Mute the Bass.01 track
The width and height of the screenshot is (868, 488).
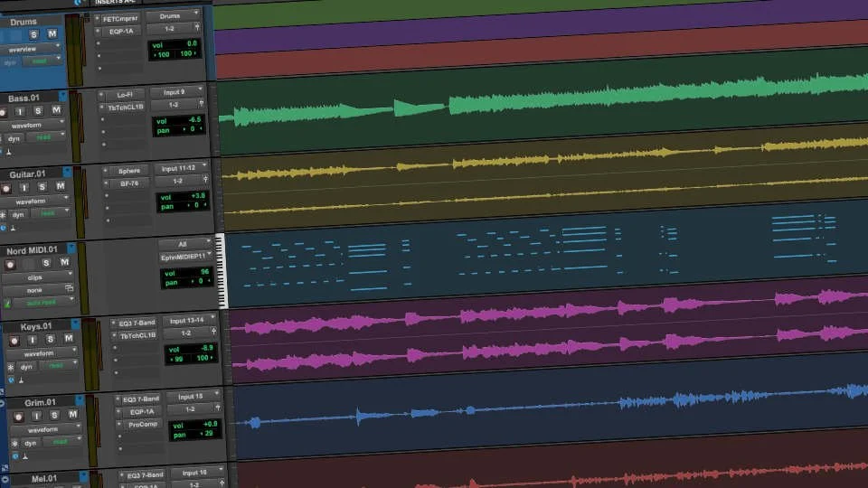(56, 110)
